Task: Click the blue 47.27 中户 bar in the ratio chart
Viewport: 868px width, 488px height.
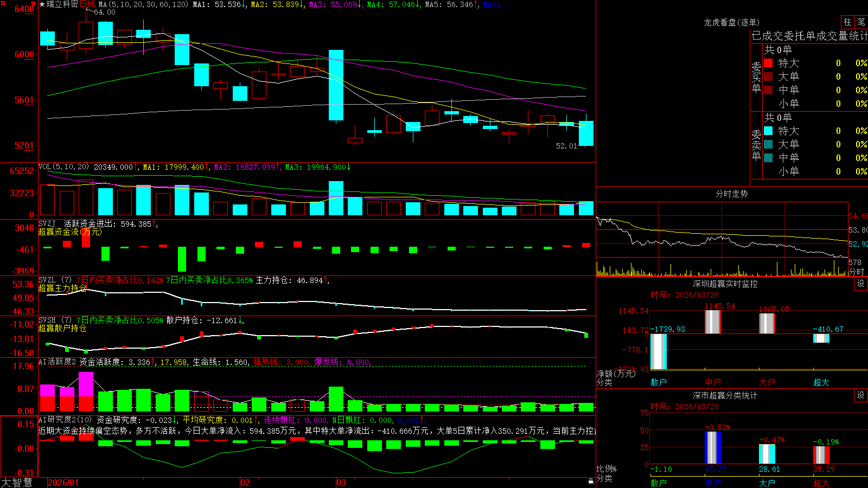Action: pyautogui.click(x=713, y=448)
